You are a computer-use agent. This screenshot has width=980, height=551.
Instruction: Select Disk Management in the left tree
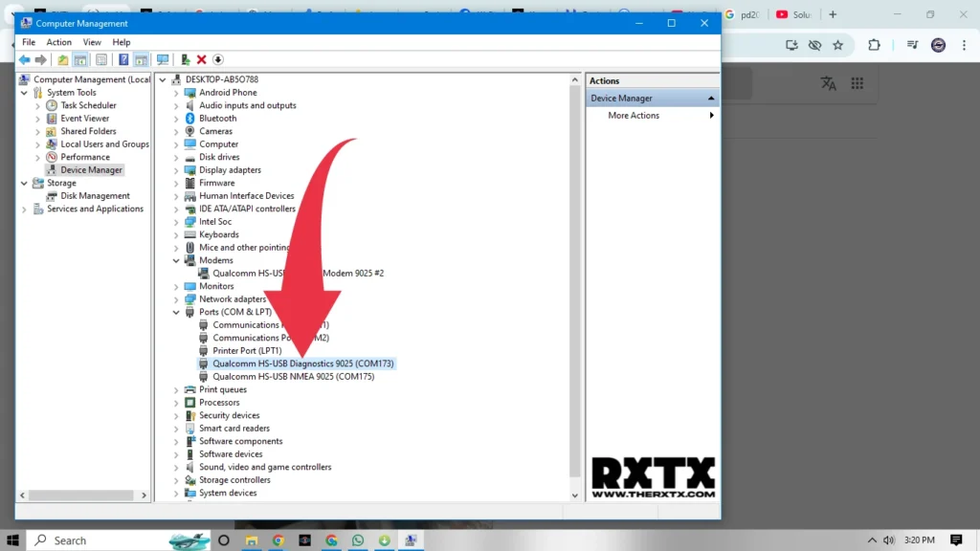[95, 196]
